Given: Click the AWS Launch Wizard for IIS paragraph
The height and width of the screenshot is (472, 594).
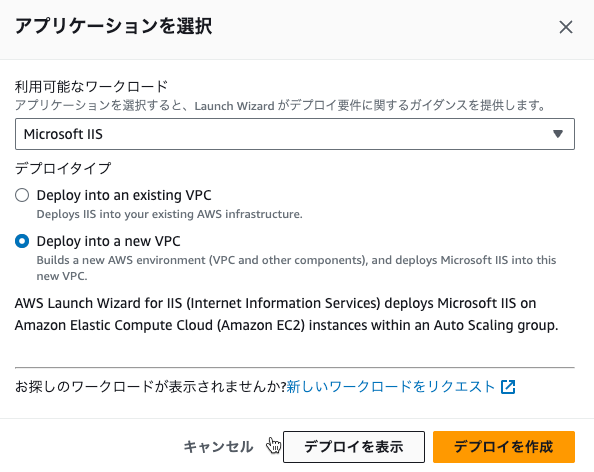Looking at the screenshot, I should pos(286,314).
